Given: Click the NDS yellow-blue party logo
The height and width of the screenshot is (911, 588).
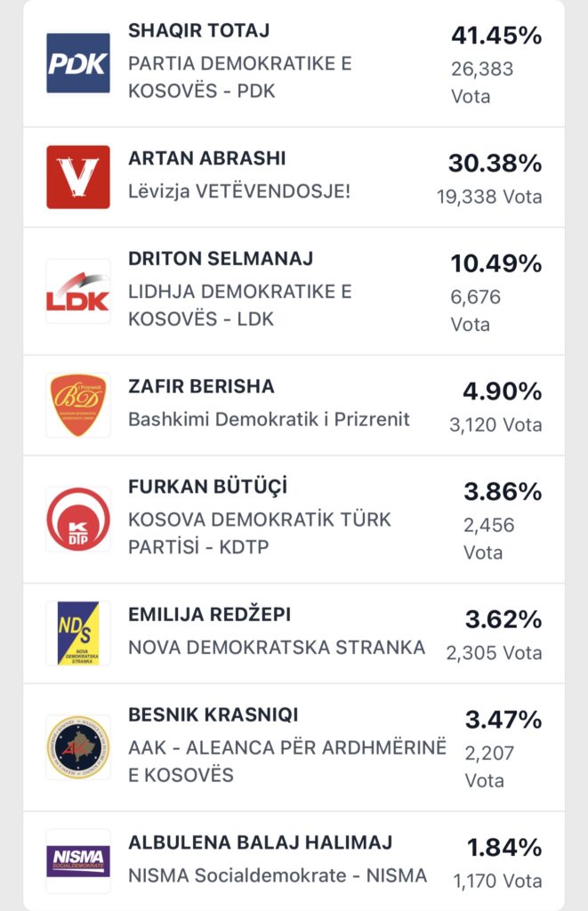Looking at the screenshot, I should point(78,633).
